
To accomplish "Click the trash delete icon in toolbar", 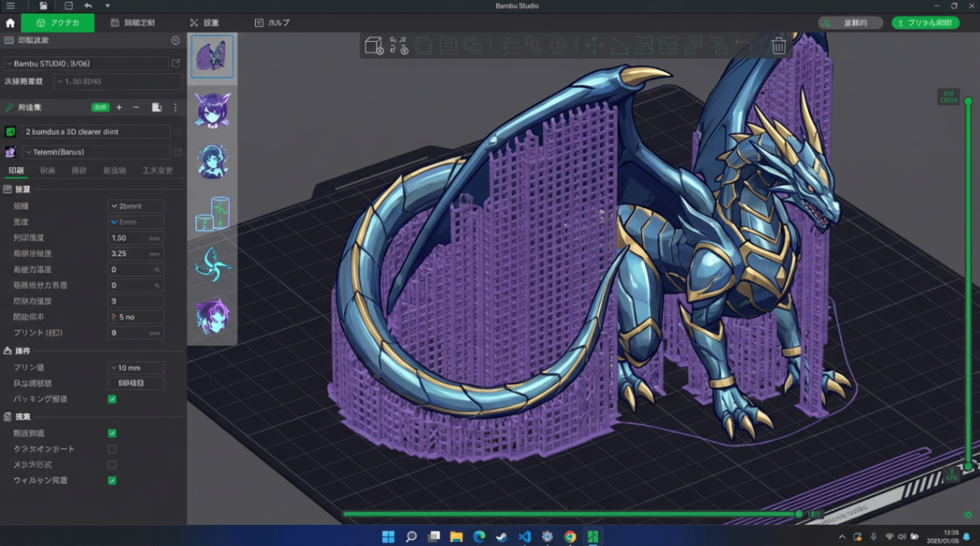I will pos(779,47).
